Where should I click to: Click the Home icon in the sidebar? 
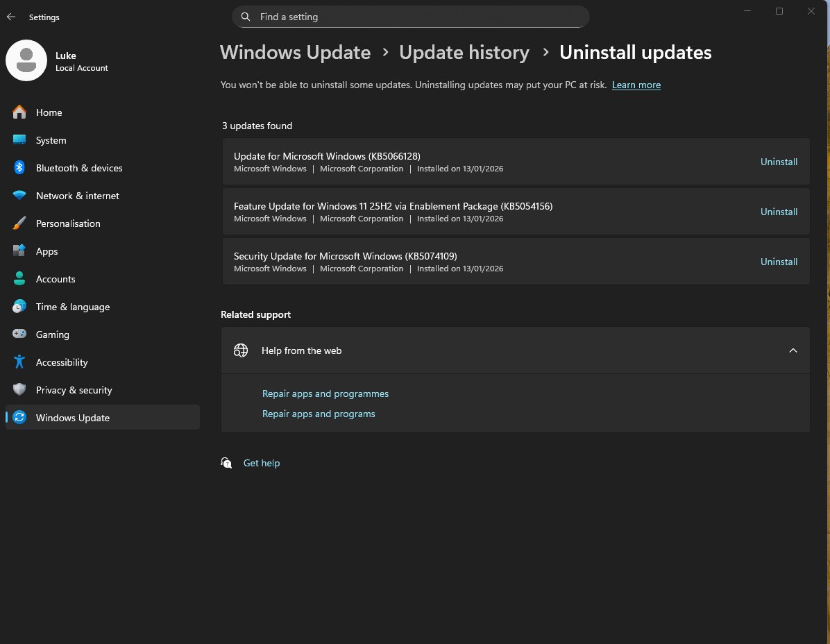(19, 112)
